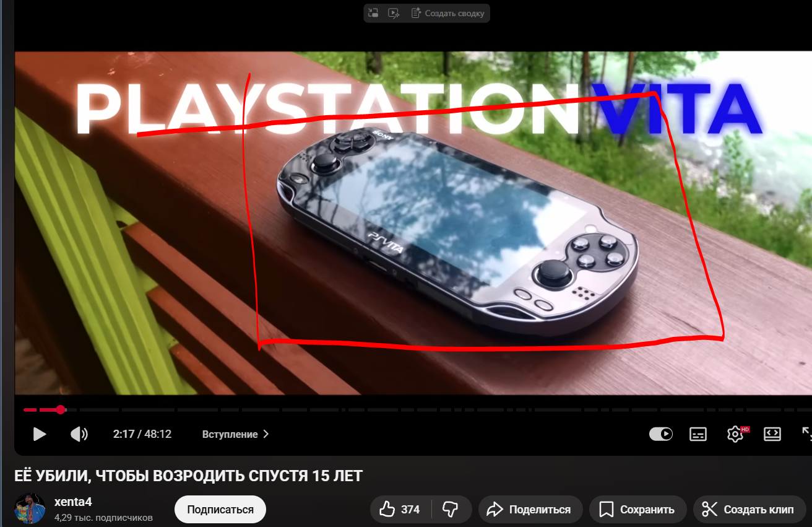Open picture-in-picture from the top overlay bar

click(x=373, y=13)
